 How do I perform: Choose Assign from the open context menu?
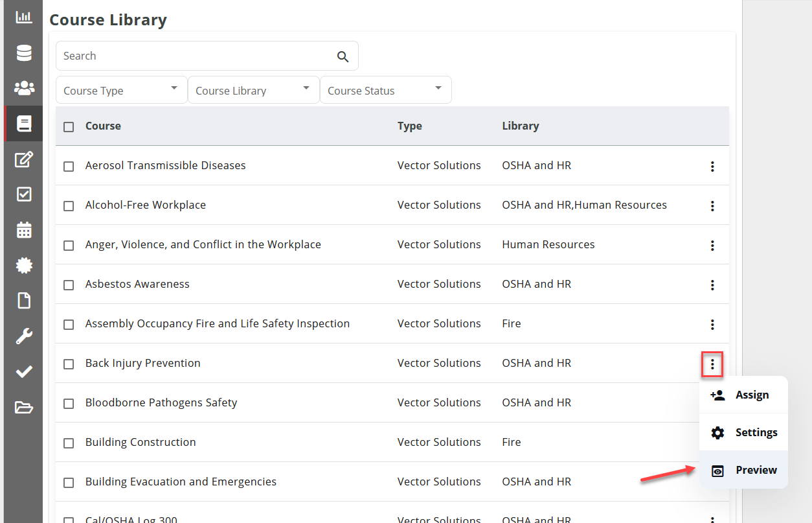click(x=743, y=394)
